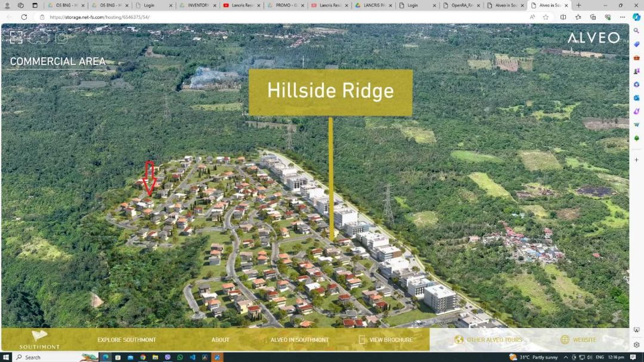Viewport: 644px width, 362px height.
Task: Open WhatsApp from the taskbar
Action: pos(180,357)
